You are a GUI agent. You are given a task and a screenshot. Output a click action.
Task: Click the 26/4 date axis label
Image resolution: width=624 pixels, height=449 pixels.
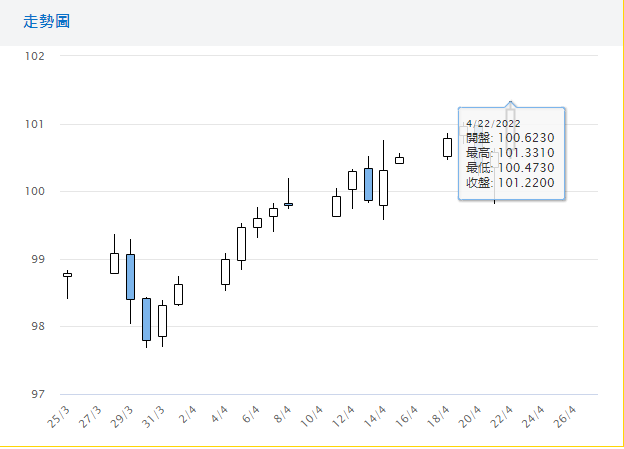click(565, 416)
